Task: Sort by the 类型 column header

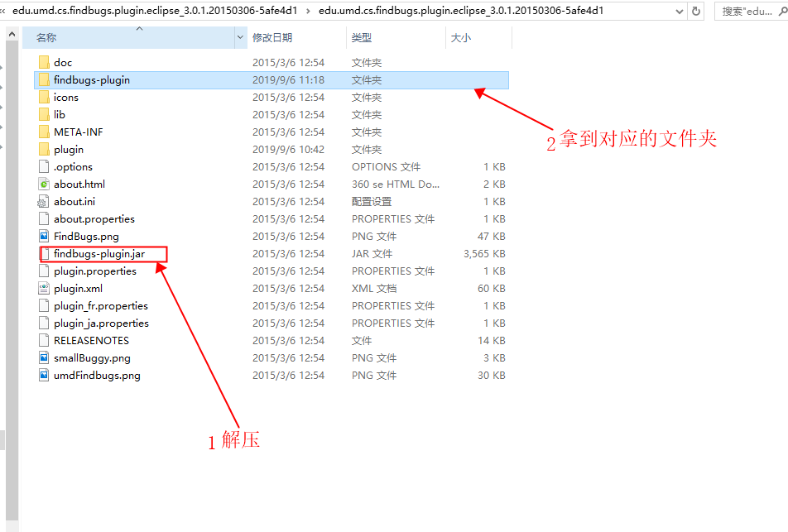Action: (396, 38)
